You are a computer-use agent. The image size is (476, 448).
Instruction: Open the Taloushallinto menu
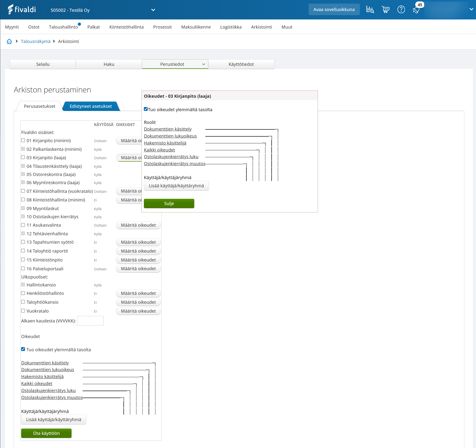(x=63, y=27)
